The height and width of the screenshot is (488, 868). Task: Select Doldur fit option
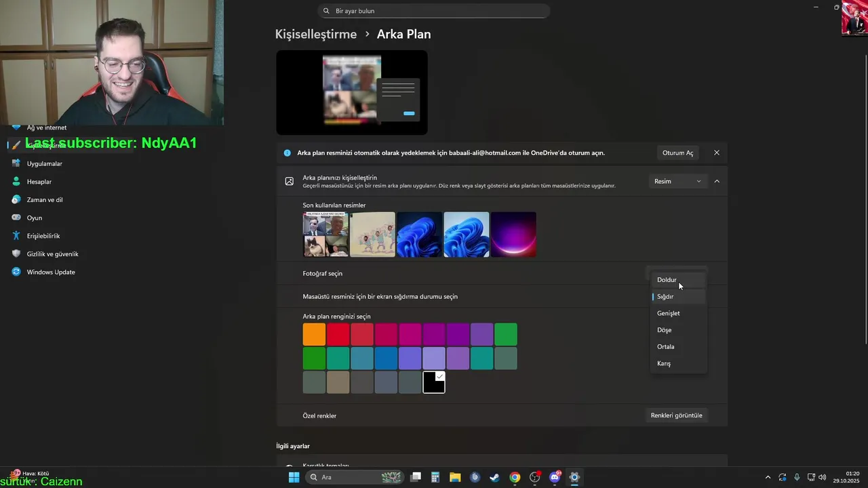[678, 280]
